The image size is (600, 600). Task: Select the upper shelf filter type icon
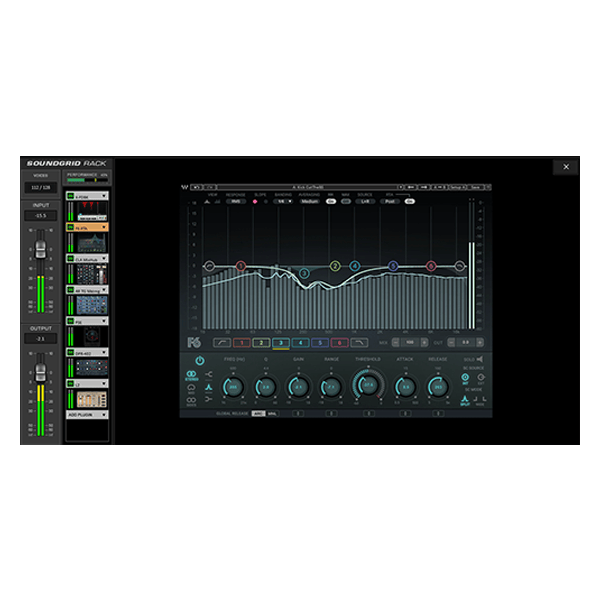209,374
